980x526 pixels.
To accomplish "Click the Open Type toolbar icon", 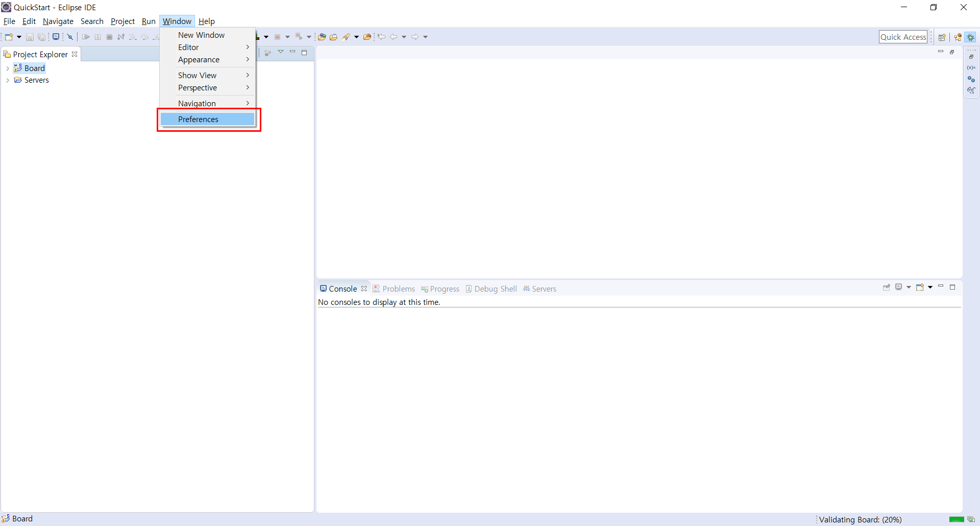I will (x=322, y=37).
